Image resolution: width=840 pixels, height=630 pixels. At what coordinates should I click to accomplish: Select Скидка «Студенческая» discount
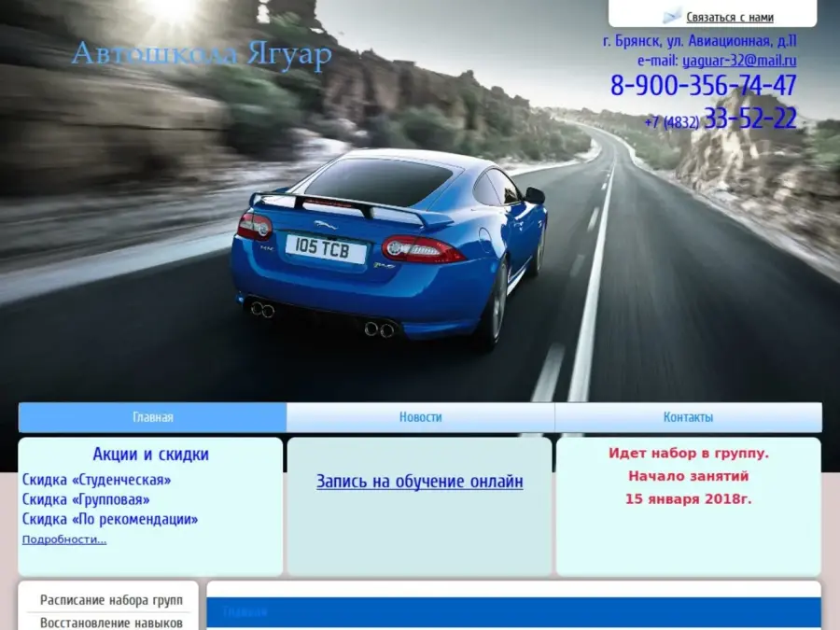97,480
